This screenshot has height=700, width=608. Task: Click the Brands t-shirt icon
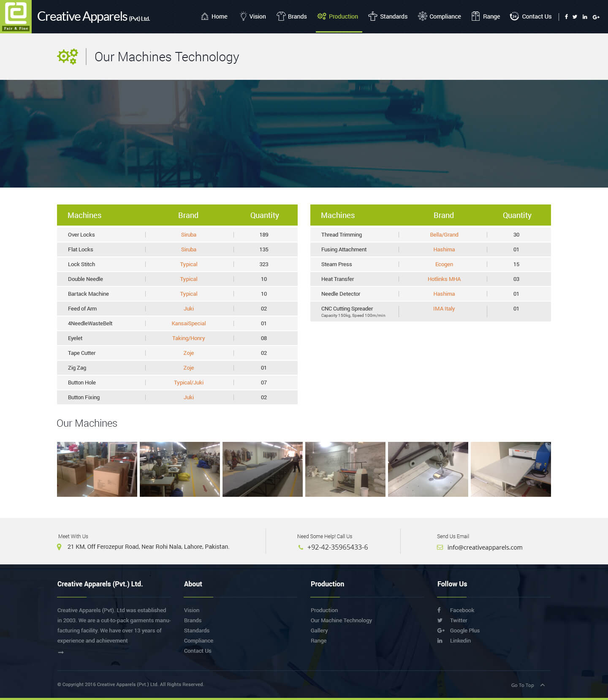tap(281, 16)
